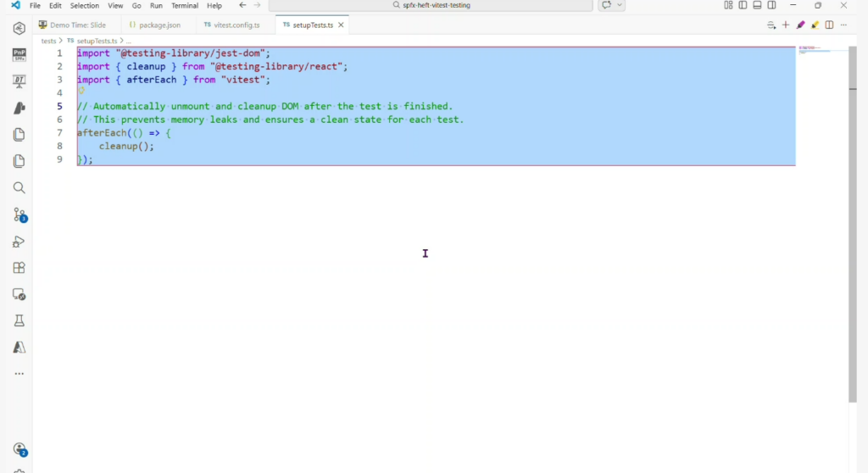
Task: Click the Accounts icon in activity bar
Action: click(19, 449)
